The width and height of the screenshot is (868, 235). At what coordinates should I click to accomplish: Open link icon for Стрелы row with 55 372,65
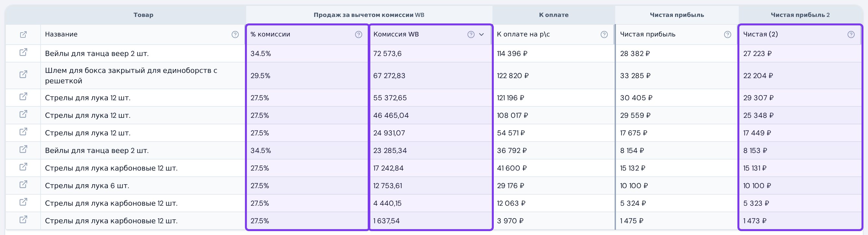click(23, 97)
